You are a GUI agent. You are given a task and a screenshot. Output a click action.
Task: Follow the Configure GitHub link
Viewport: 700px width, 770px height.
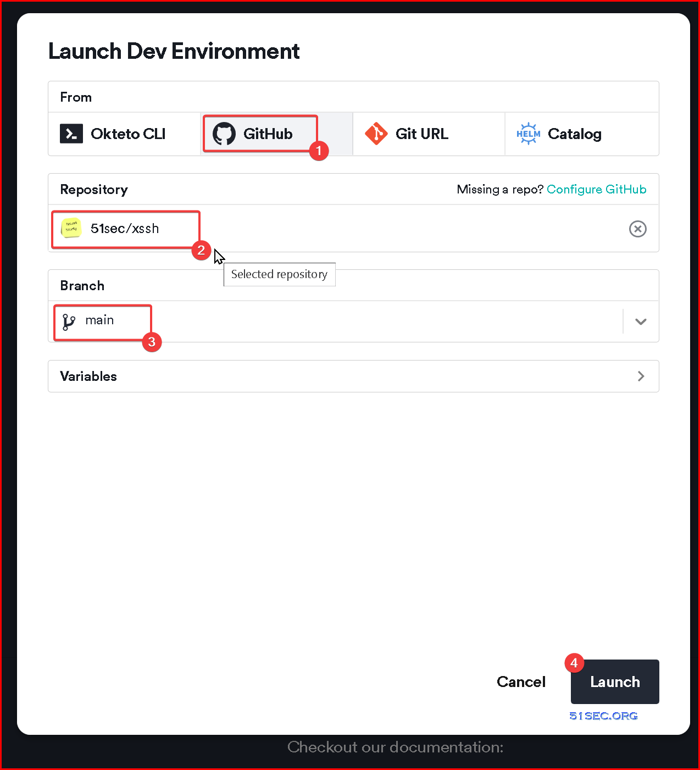[597, 189]
